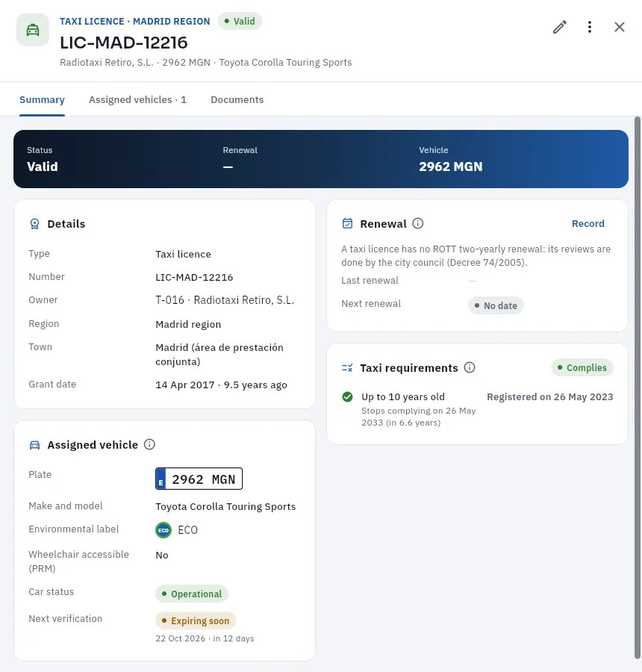The width and height of the screenshot is (642, 672).
Task: Show info tooltip next to Assigned vehicle
Action: click(149, 444)
